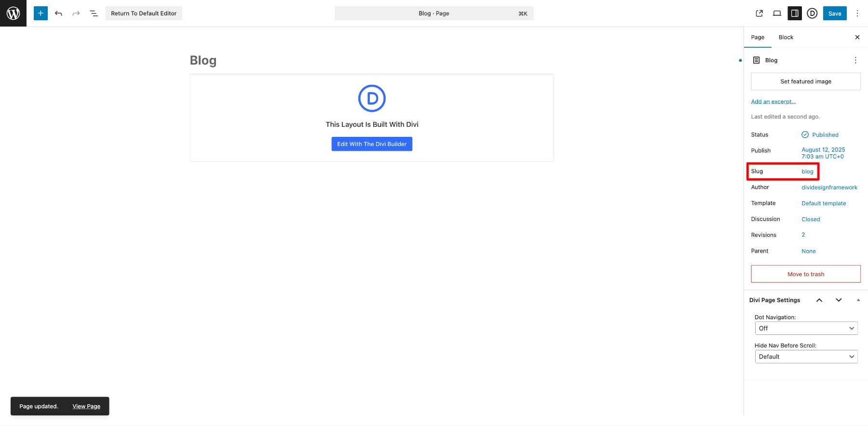This screenshot has width=868, height=426.
Task: Click the Add an excerpt link
Action: (x=773, y=102)
